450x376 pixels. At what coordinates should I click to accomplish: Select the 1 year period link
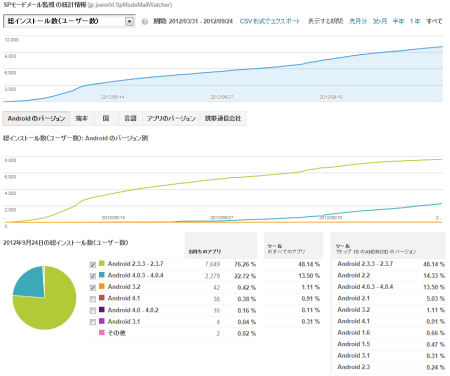pos(415,21)
